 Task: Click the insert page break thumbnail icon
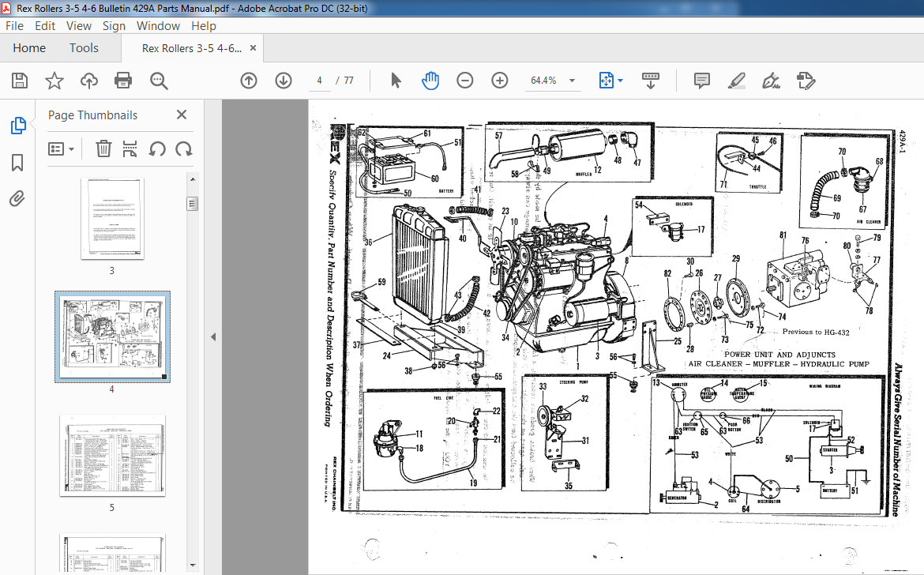(x=130, y=148)
